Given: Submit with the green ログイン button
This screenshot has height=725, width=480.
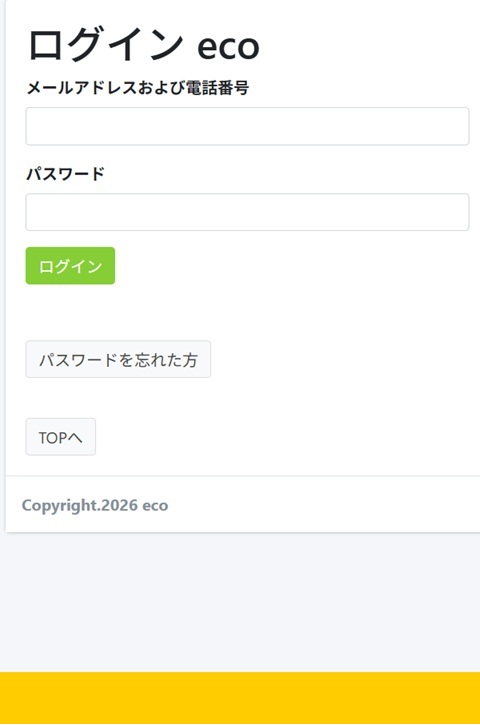Looking at the screenshot, I should [70, 266].
